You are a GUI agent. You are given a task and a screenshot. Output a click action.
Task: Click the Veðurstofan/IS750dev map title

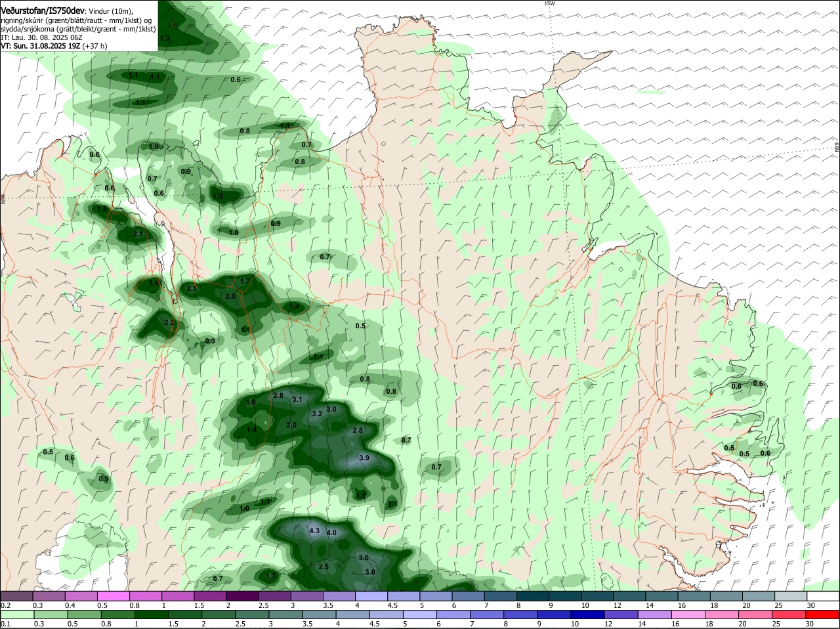[42, 11]
